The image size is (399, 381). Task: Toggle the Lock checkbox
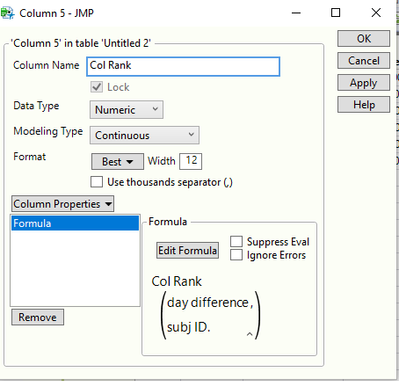(x=97, y=87)
